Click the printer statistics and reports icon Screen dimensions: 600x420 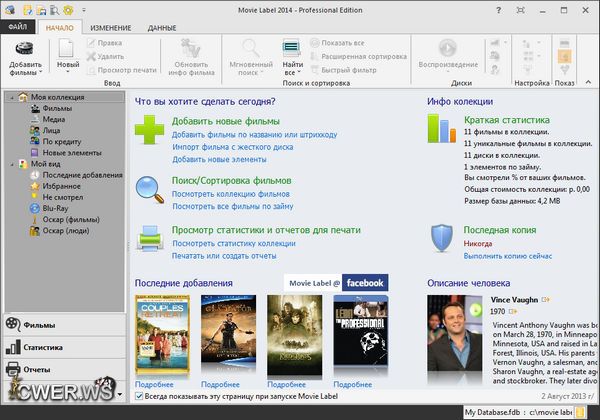pyautogui.click(x=149, y=239)
